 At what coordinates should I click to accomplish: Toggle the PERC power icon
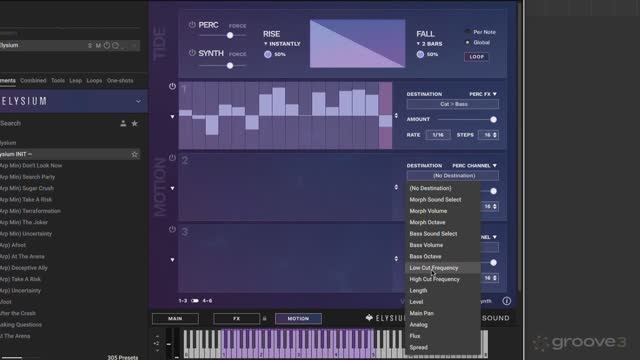point(192,25)
